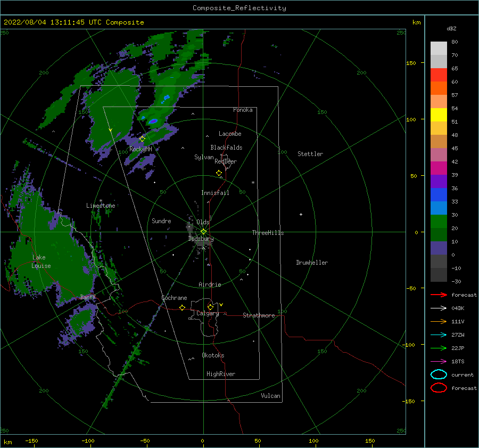Viewport: 479px width, 448px height.
Task: Click the white asterisk marker above Limestone
Action: (x=101, y=201)
